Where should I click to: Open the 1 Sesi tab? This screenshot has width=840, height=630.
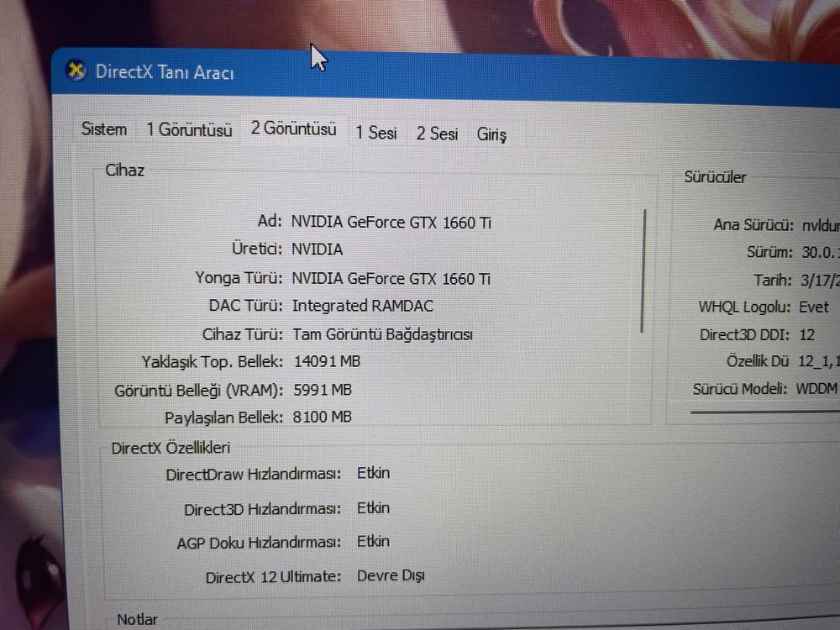[x=376, y=133]
